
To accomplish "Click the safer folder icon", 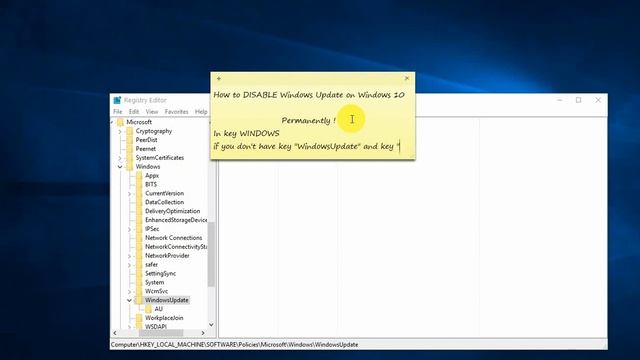I will pyautogui.click(x=139, y=264).
